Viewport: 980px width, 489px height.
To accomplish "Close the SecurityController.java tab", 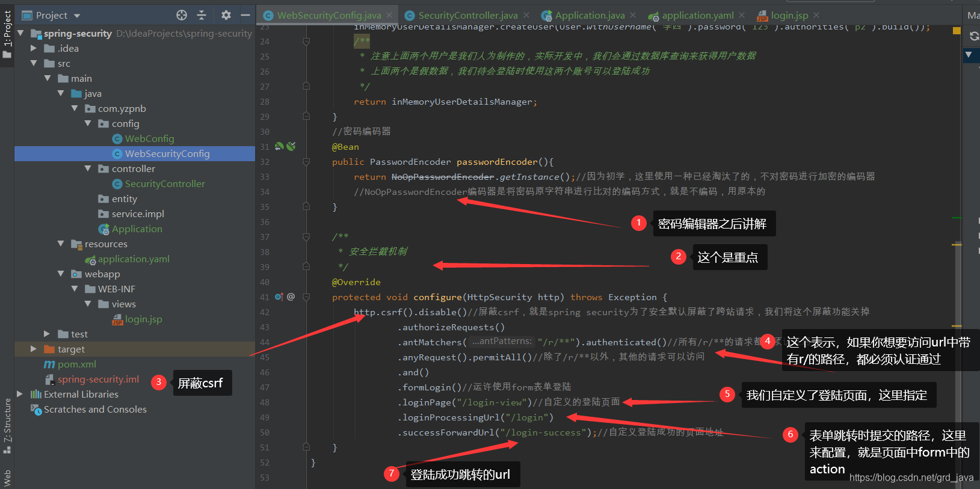I will pos(526,15).
